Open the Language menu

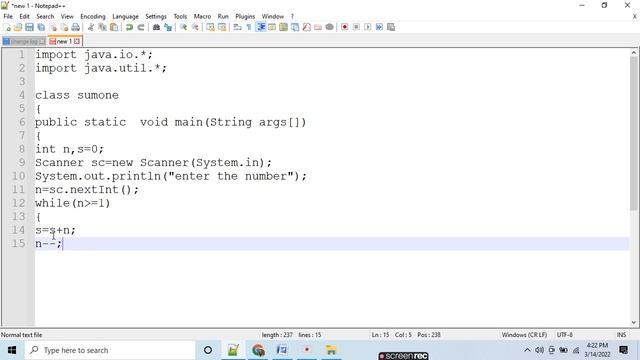click(x=125, y=16)
